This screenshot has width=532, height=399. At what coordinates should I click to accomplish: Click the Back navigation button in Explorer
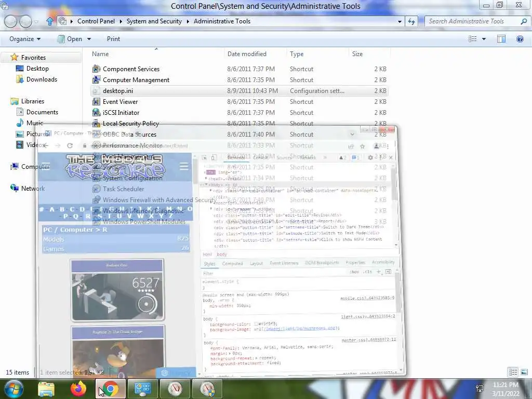[x=10, y=21]
